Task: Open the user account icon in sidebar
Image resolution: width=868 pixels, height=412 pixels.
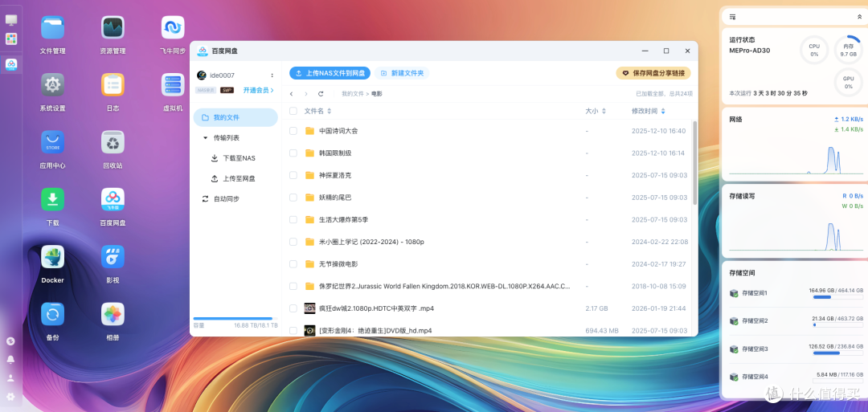Action: (x=10, y=378)
